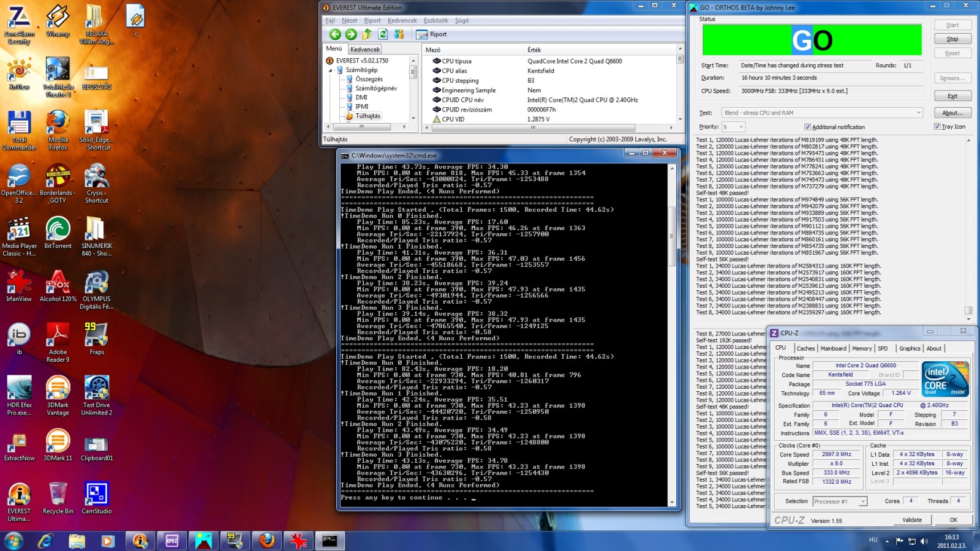
Task: Open Windows Start menu
Action: click(x=13, y=541)
